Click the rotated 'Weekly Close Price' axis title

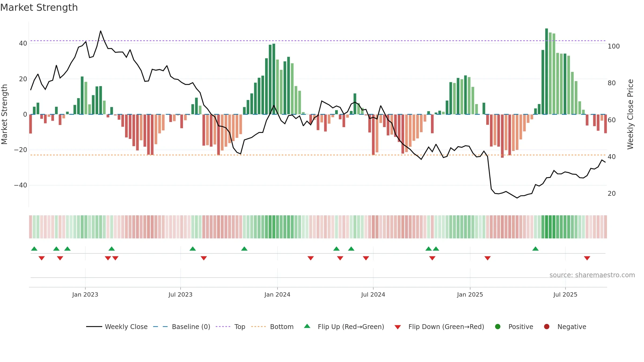[630, 114]
